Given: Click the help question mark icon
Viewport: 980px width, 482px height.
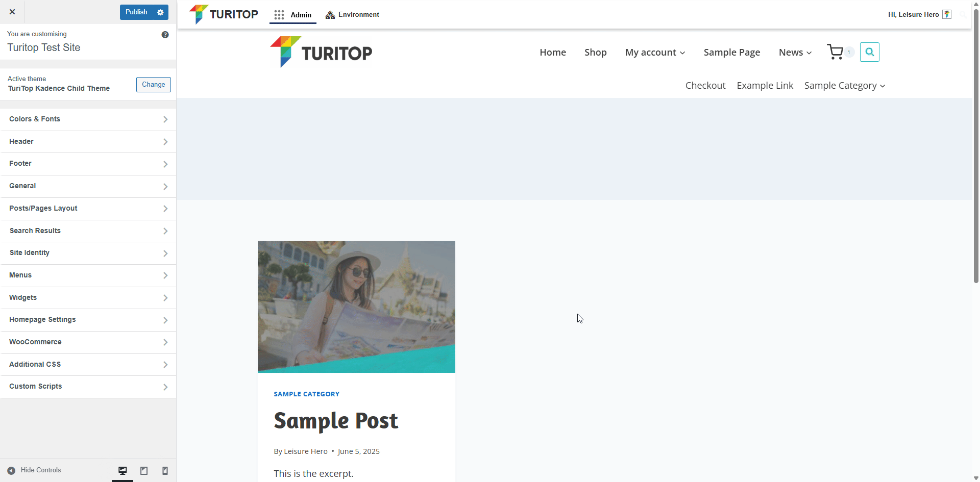Looking at the screenshot, I should [x=165, y=35].
